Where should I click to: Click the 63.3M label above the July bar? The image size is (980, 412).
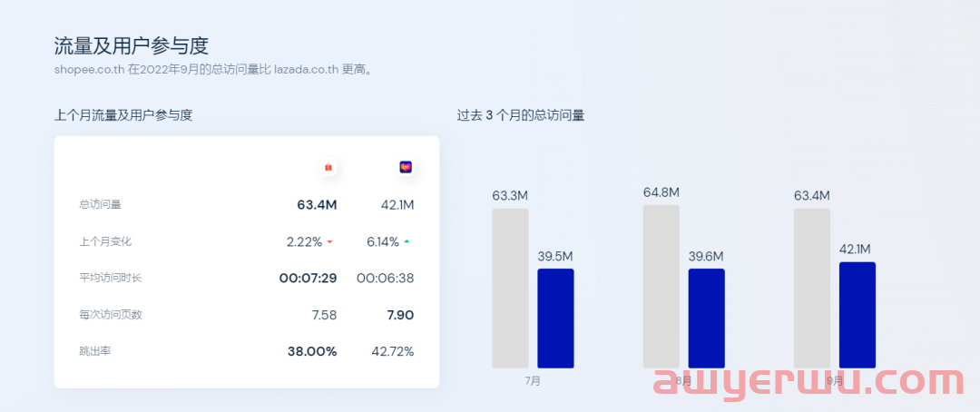(x=510, y=196)
